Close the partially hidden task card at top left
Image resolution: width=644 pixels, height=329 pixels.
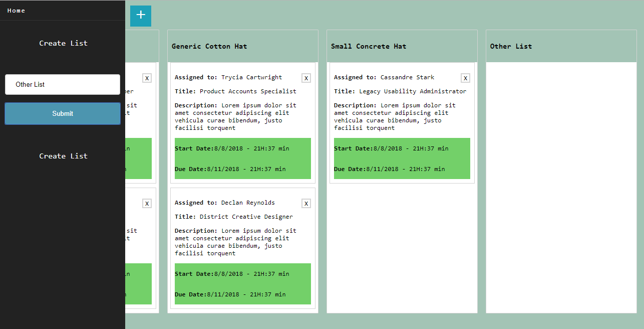pyautogui.click(x=147, y=78)
